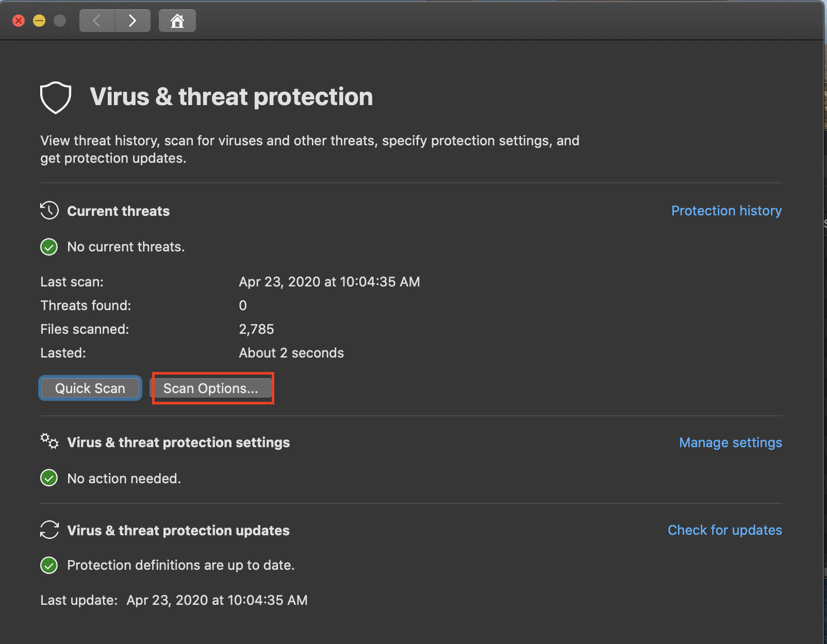The height and width of the screenshot is (644, 827).
Task: Select the Home icon in the toolbar
Action: (177, 21)
